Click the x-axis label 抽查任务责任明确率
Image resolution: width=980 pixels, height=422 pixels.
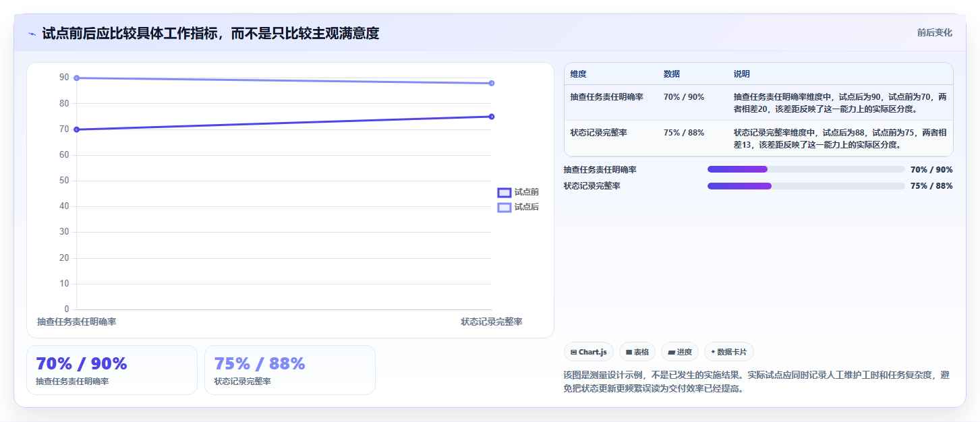pyautogui.click(x=77, y=322)
